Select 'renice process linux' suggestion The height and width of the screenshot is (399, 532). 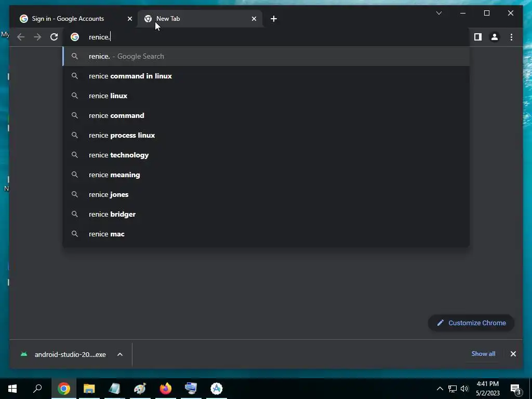pyautogui.click(x=266, y=135)
